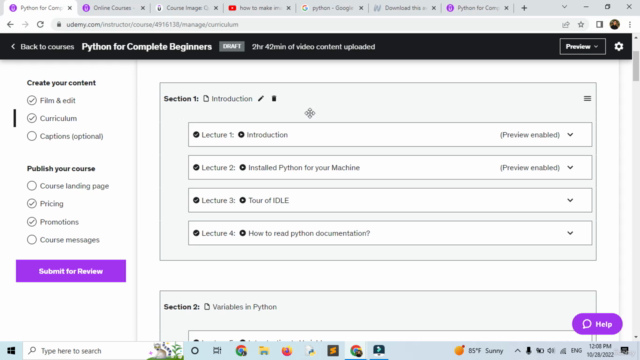640x360 pixels.
Task: Delete Section 1 using trash icon
Action: [274, 98]
